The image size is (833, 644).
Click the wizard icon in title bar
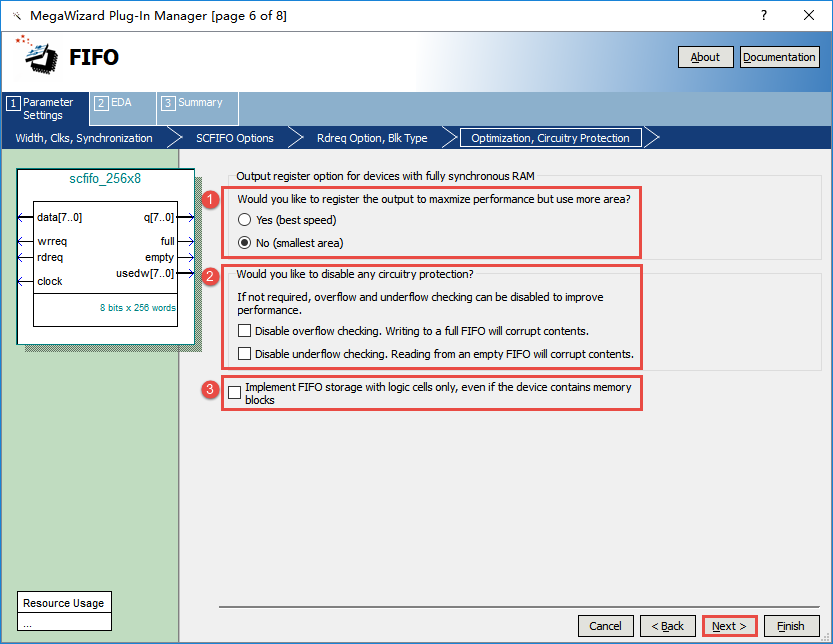16,16
